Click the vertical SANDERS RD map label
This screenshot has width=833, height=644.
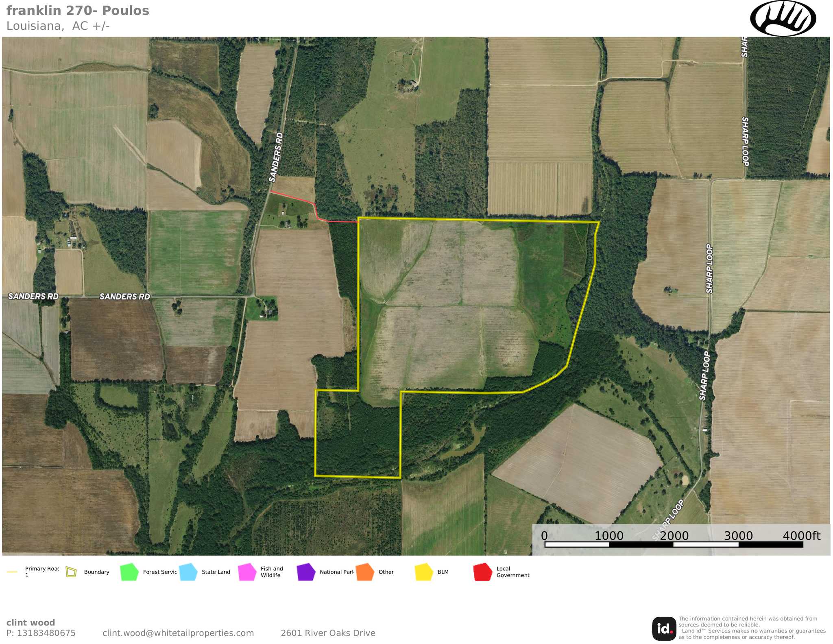click(276, 157)
